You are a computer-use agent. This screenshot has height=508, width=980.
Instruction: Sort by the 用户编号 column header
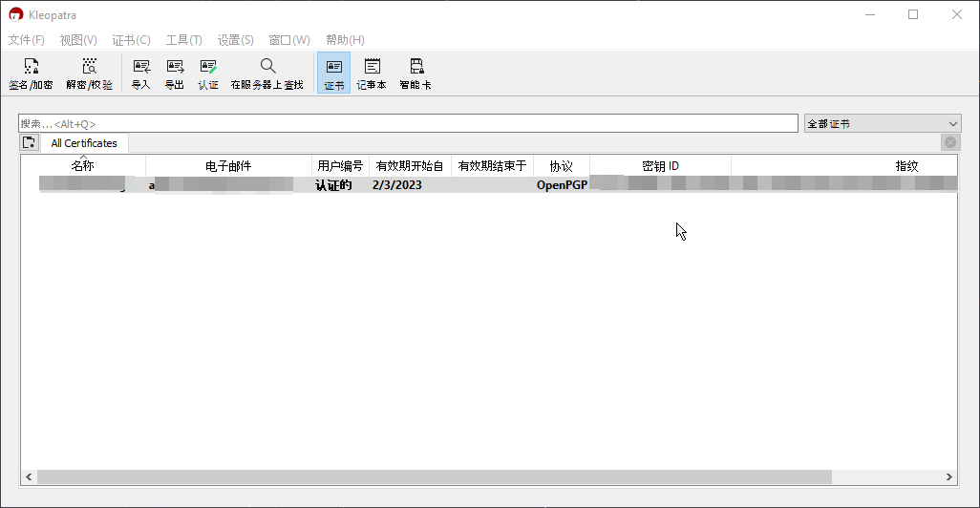point(340,166)
